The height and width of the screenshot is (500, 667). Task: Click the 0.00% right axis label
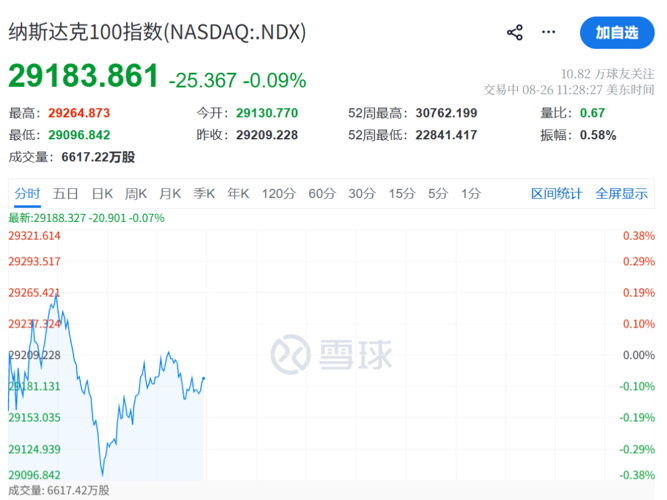coord(638,355)
